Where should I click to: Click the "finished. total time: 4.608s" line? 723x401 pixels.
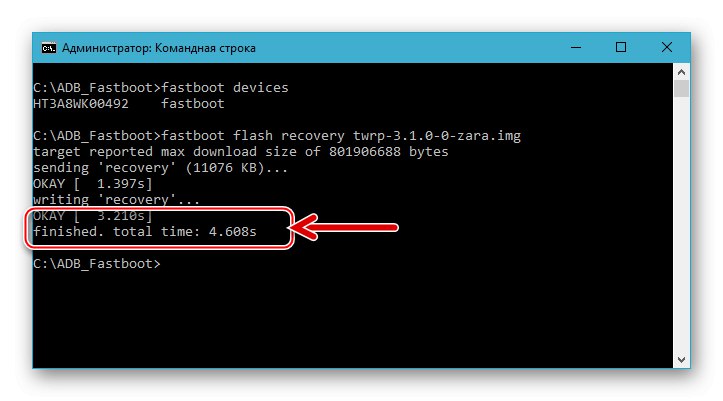click(157, 232)
